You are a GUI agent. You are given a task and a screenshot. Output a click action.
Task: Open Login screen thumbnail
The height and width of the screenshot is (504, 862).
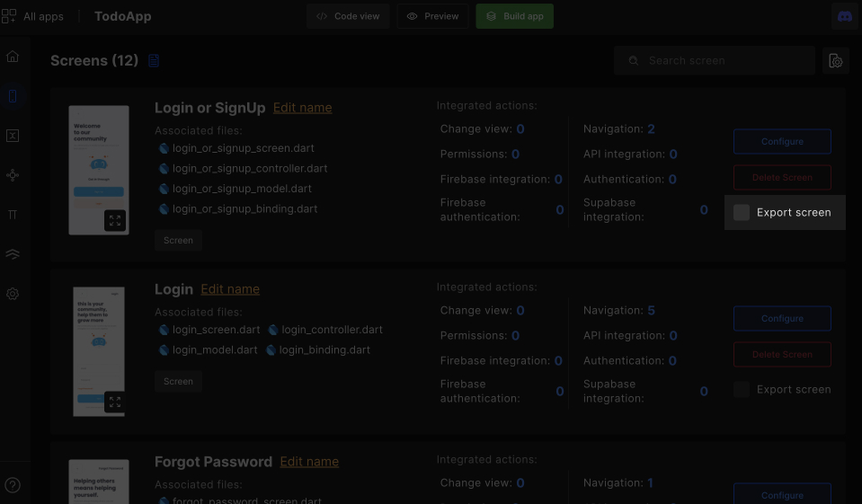98,352
